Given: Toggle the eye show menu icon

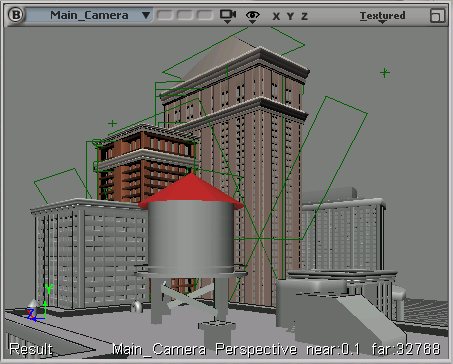Looking at the screenshot, I should [252, 16].
